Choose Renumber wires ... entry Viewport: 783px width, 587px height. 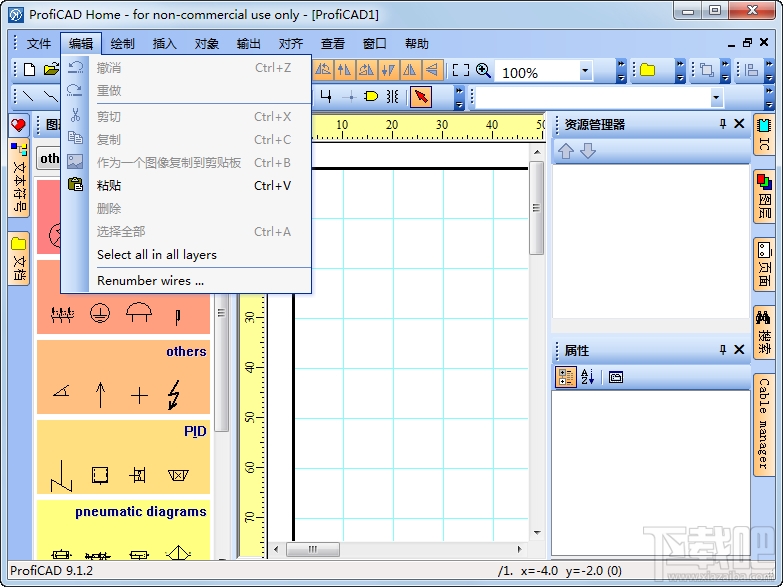(x=186, y=281)
